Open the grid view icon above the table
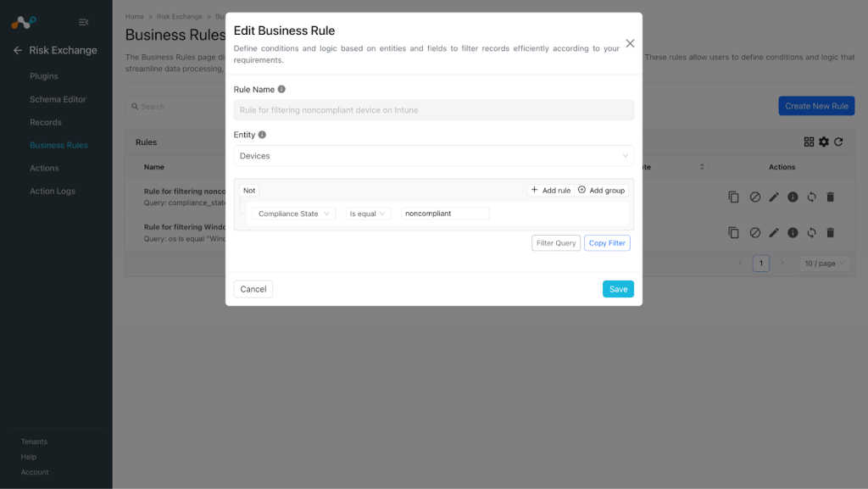The height and width of the screenshot is (489, 868). pos(809,142)
